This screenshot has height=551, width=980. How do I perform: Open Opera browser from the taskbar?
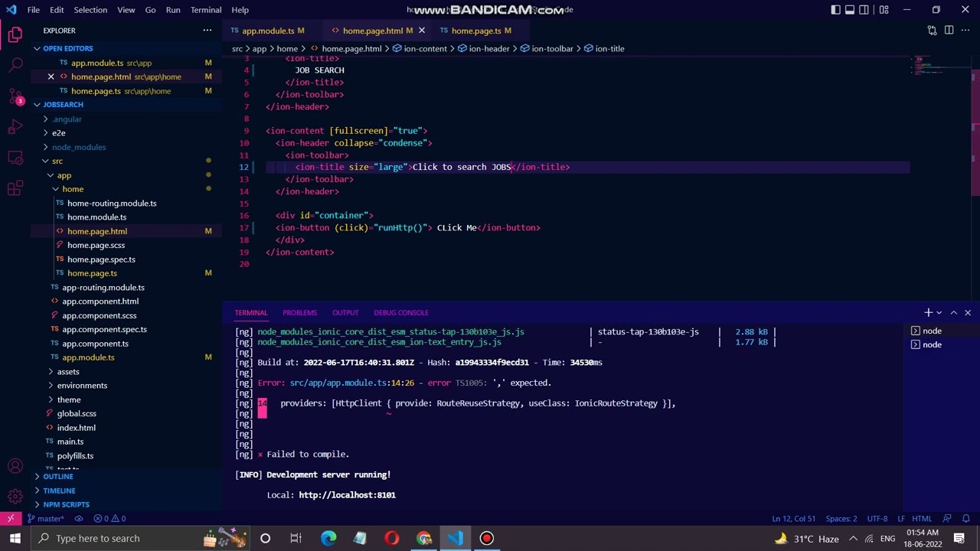click(391, 538)
